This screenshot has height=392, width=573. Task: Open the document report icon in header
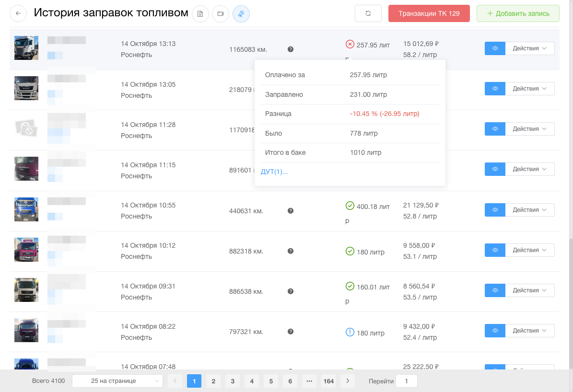[x=200, y=14]
